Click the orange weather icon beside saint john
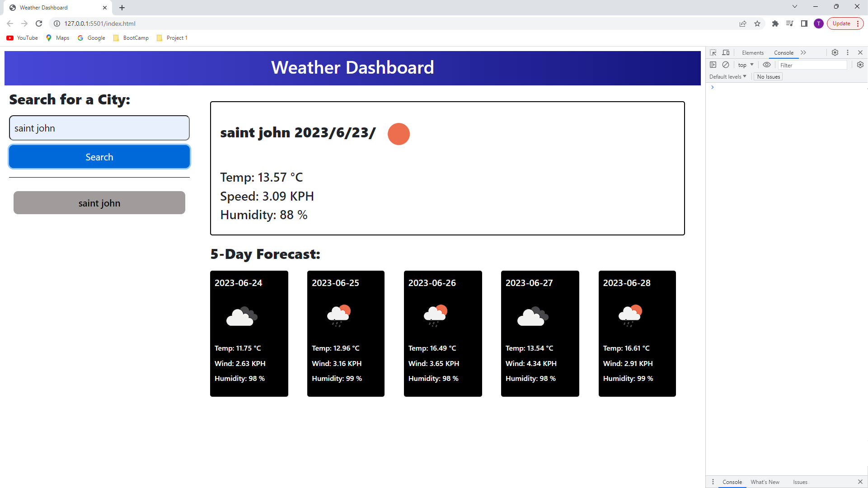The width and height of the screenshot is (868, 488). click(x=399, y=134)
